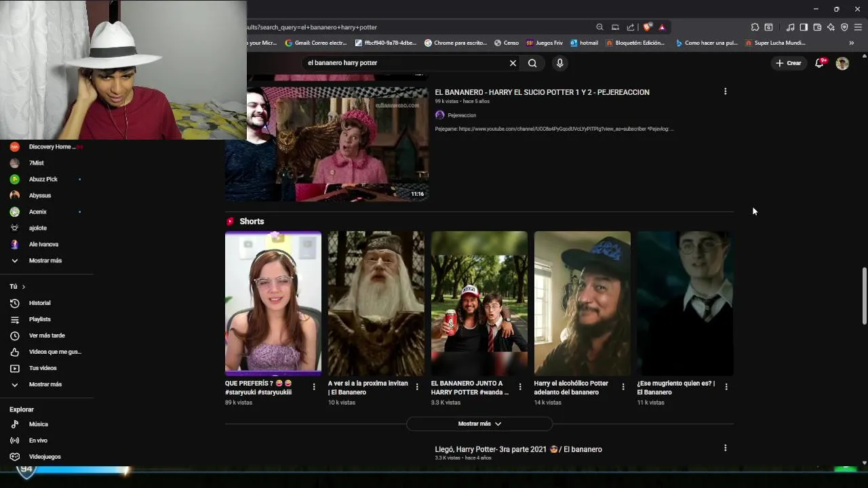Click the page vertical scrollbar thumb
This screenshot has height=488, width=868.
click(864, 296)
